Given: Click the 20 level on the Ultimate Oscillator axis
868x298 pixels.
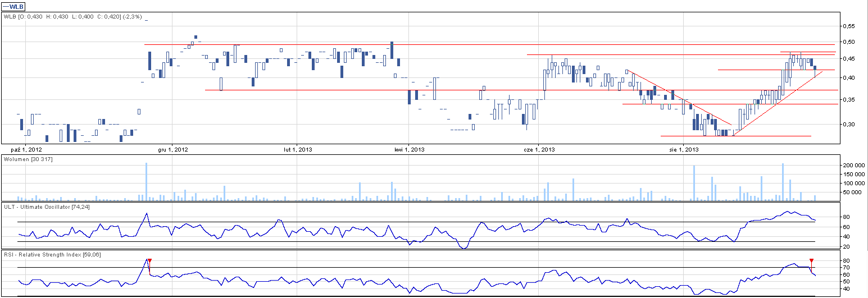Looking at the screenshot, I should [846, 247].
